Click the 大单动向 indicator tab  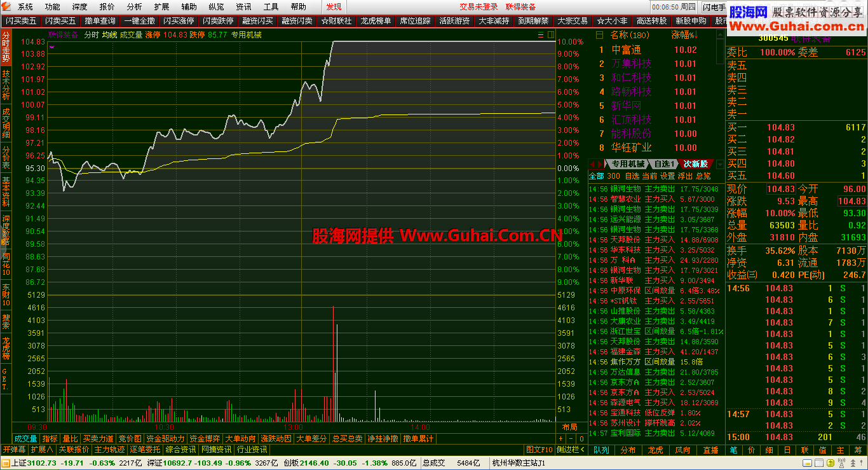tap(240, 439)
